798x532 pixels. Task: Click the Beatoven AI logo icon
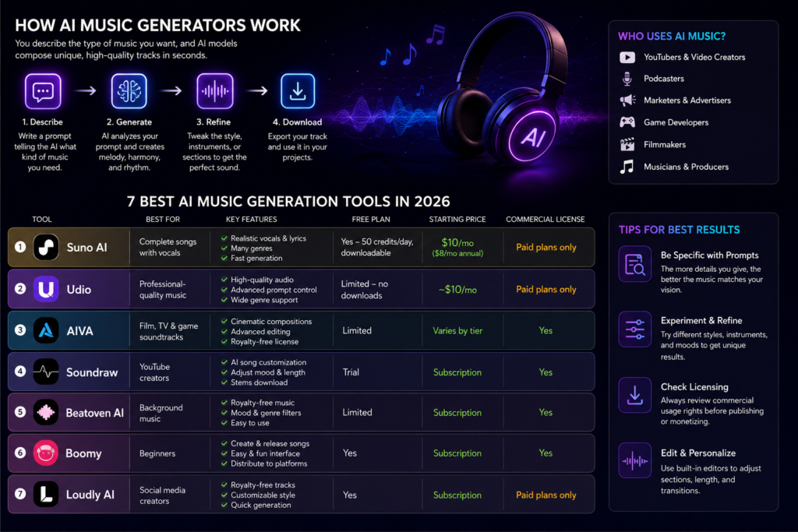tap(46, 413)
